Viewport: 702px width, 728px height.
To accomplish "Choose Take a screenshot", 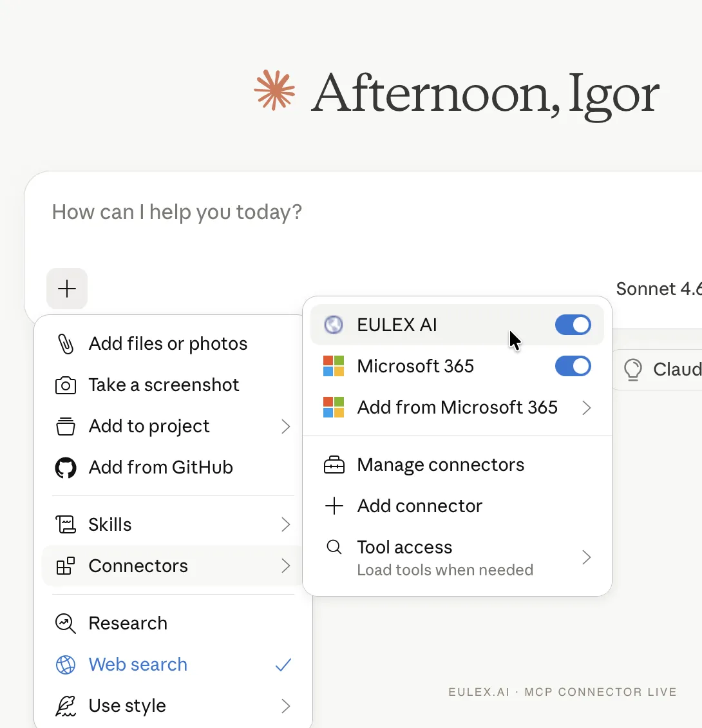I will tap(169, 385).
